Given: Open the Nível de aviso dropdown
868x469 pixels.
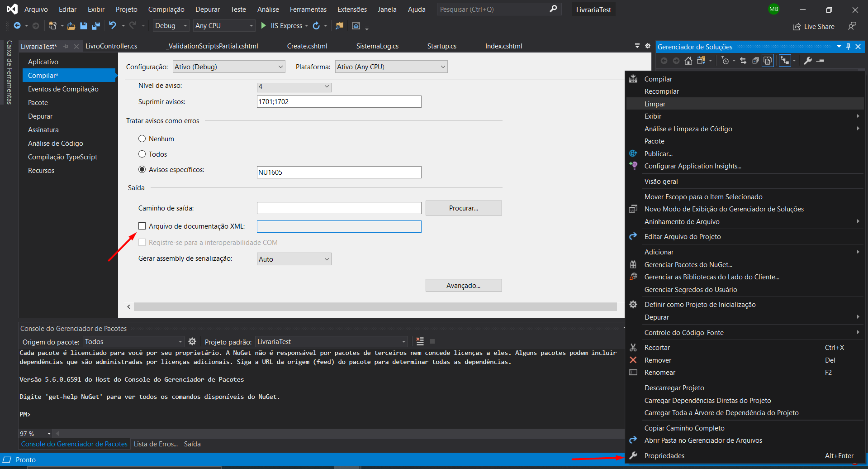Looking at the screenshot, I should [294, 86].
